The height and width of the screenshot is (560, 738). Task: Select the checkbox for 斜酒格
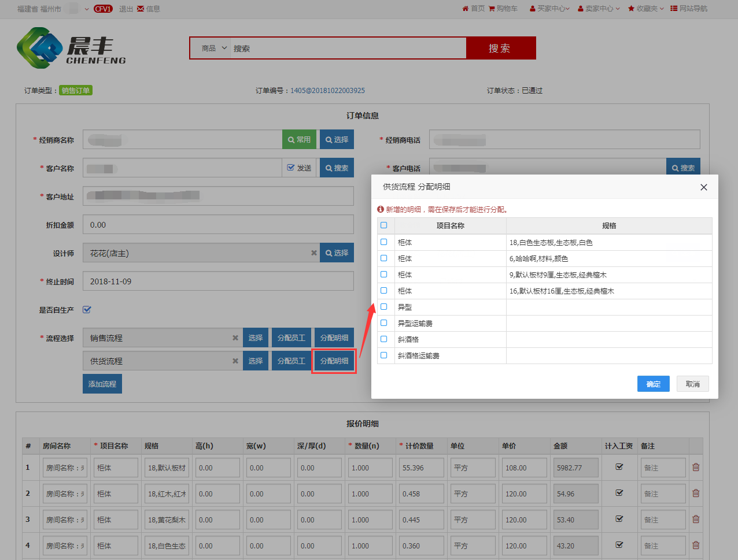[384, 339]
